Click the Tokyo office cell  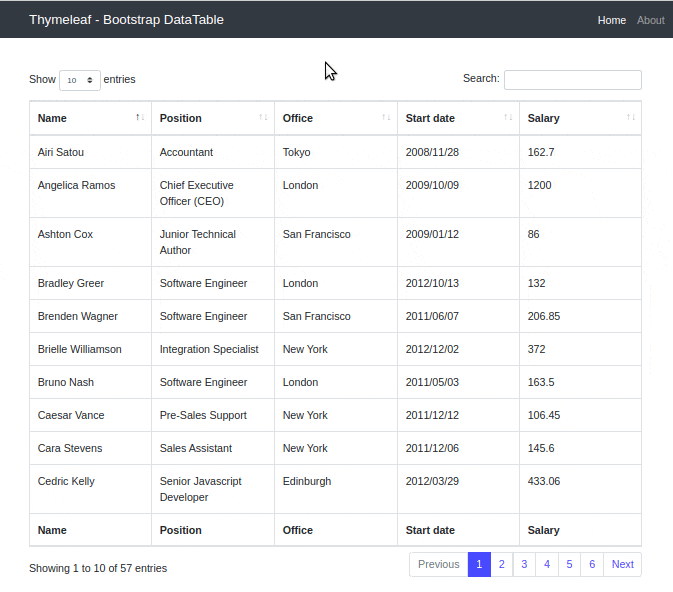click(x=336, y=152)
